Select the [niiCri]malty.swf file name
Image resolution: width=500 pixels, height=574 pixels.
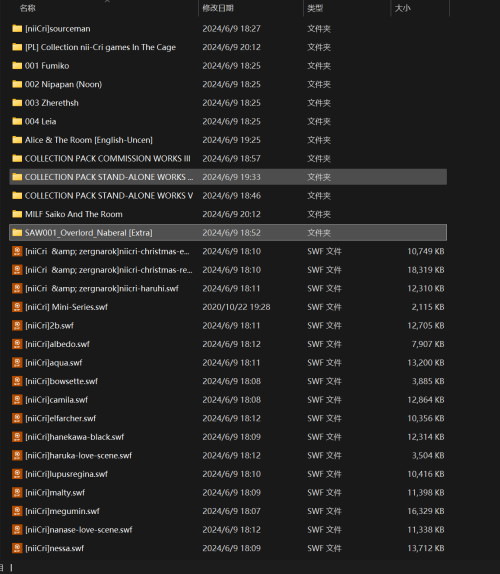point(55,493)
